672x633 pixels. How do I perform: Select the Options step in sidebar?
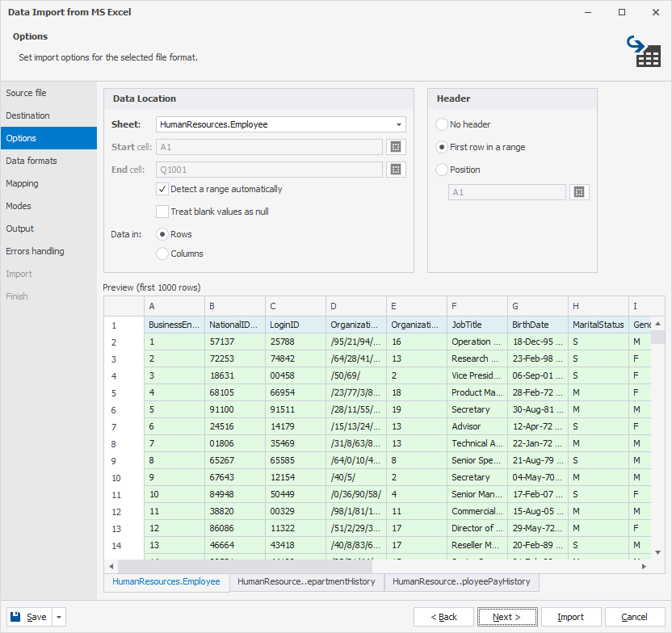(x=48, y=138)
